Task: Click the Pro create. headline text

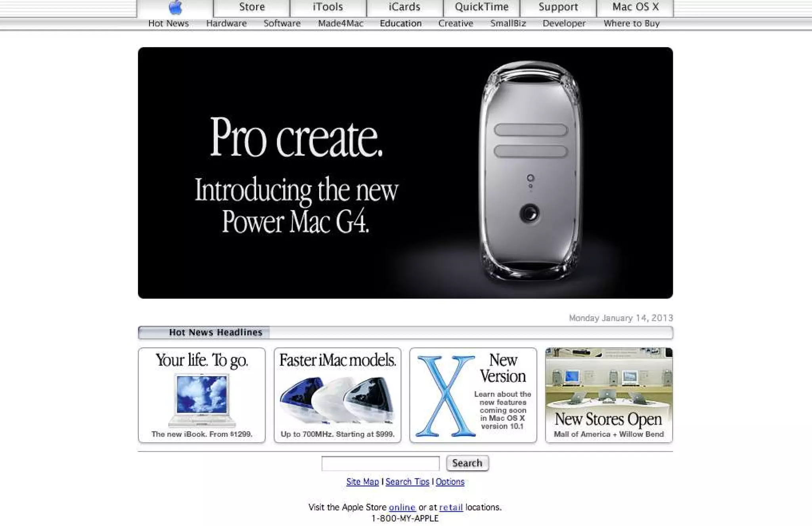Action: [296, 137]
